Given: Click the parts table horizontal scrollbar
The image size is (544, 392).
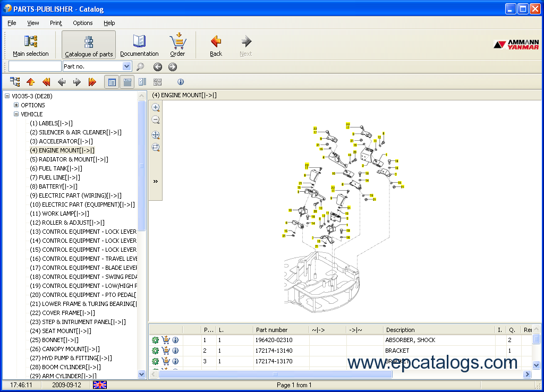Looking at the screenshot, I should tap(275, 374).
